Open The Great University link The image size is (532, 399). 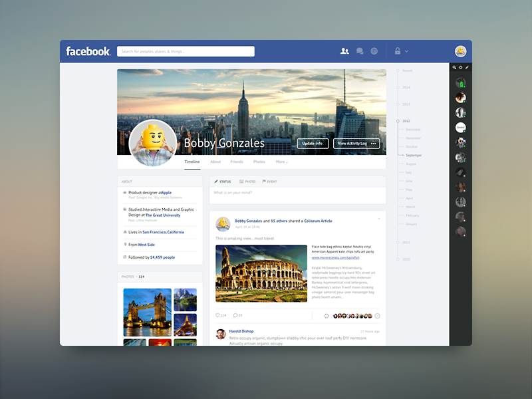(163, 215)
